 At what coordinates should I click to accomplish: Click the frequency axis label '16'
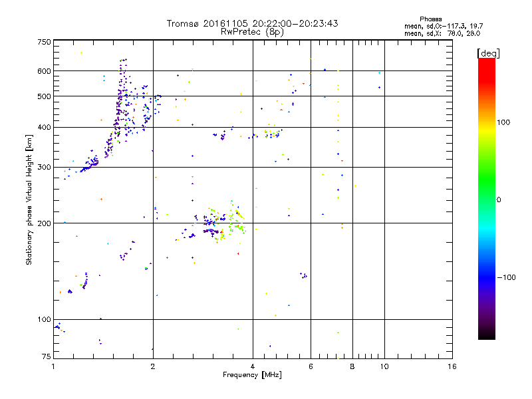[x=452, y=366]
